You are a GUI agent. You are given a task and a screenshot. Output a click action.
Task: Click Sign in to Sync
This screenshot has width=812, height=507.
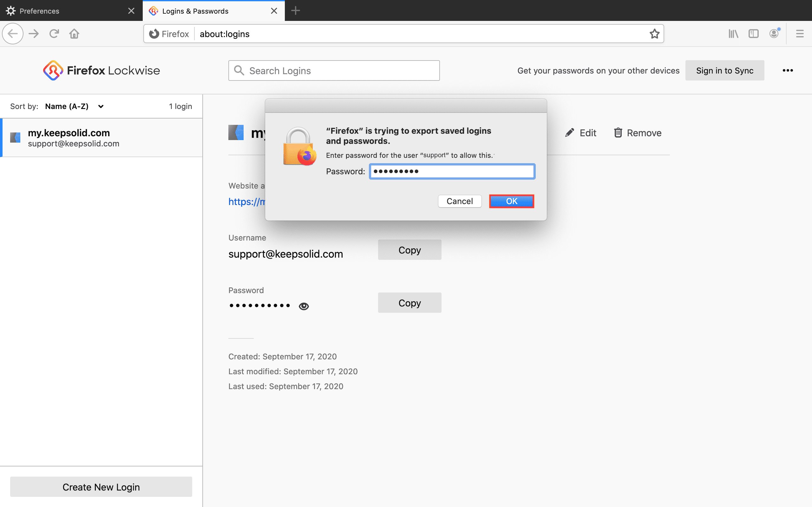pyautogui.click(x=724, y=70)
